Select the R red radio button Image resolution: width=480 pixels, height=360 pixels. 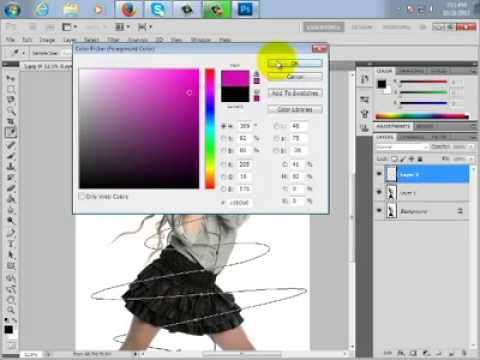pos(224,164)
